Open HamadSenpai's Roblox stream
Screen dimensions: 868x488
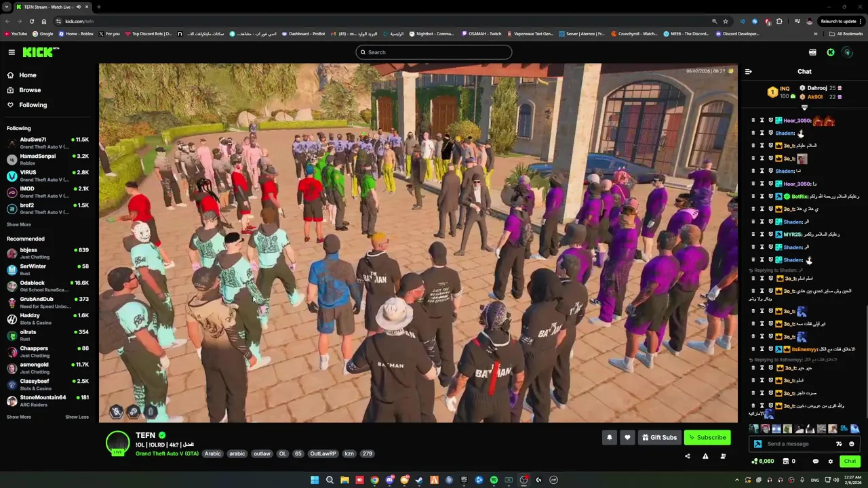[47, 159]
